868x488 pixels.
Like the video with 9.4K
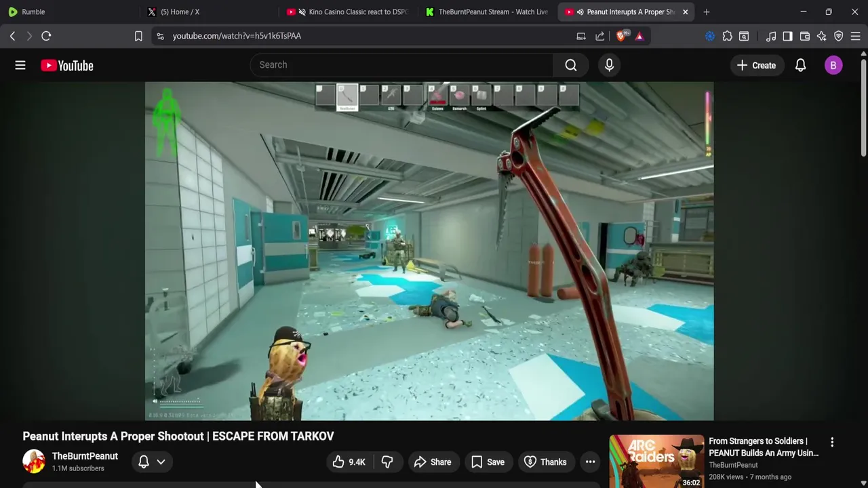[x=349, y=462]
